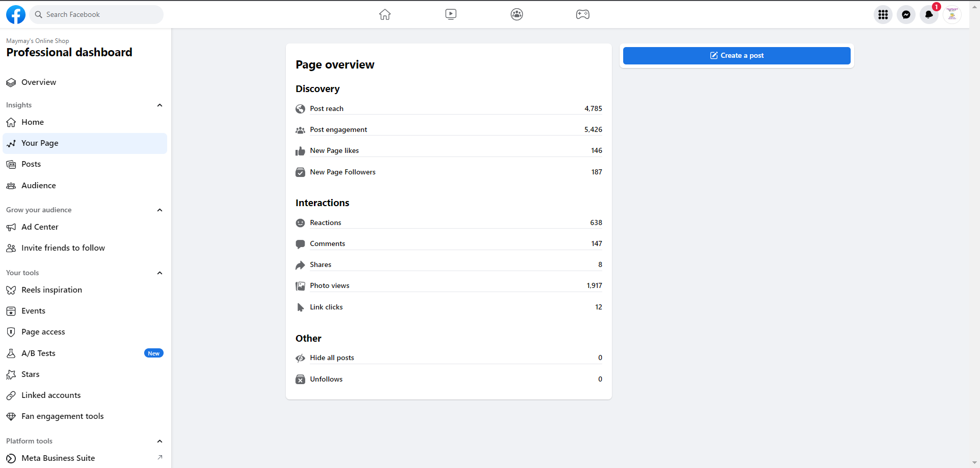Open the Facebook Home icon in top bar

point(385,14)
